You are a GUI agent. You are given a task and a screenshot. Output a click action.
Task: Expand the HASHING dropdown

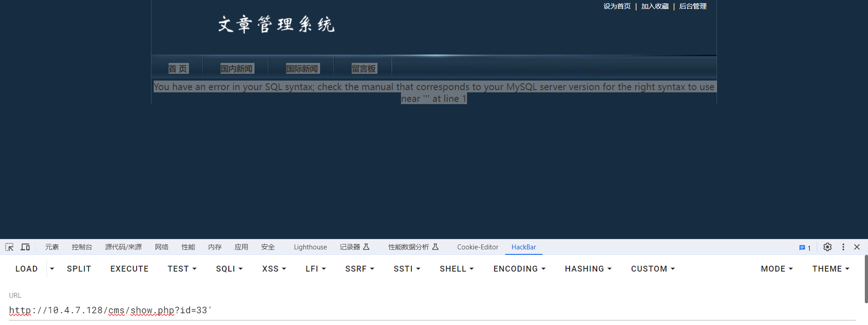coord(589,269)
